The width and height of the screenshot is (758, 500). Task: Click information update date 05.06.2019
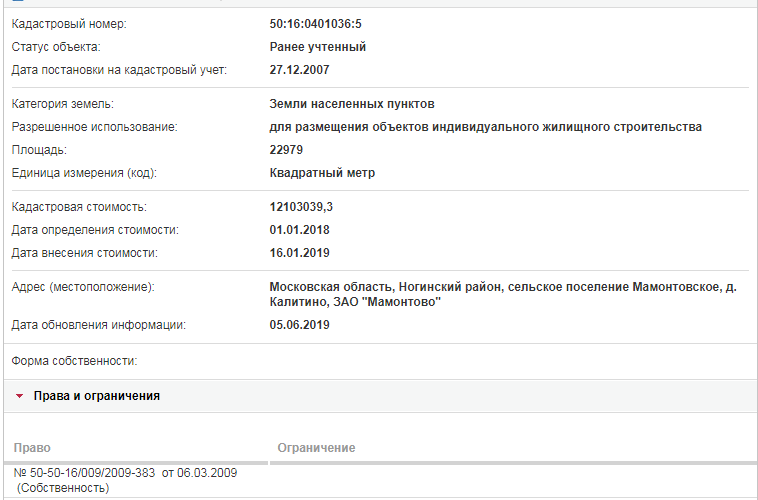point(299,324)
